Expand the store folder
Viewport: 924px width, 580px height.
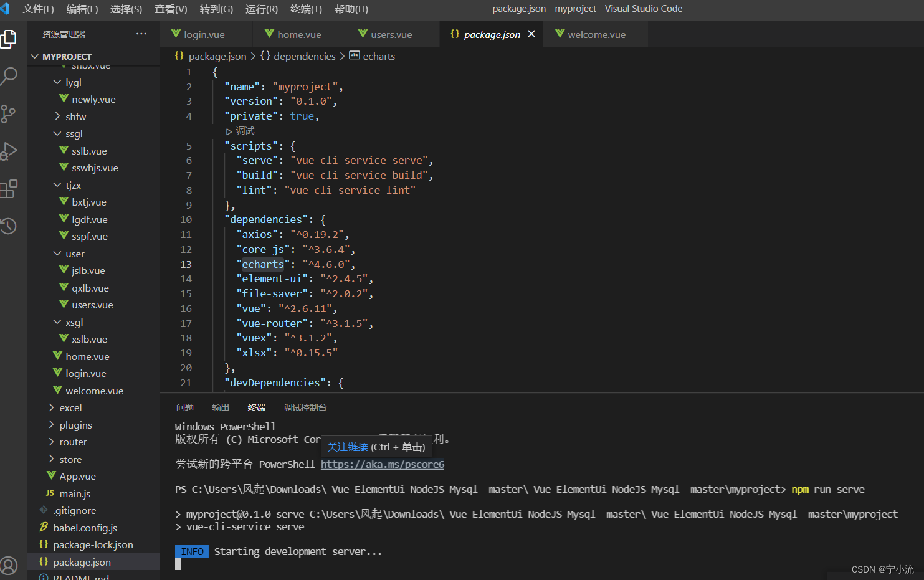coord(93,459)
